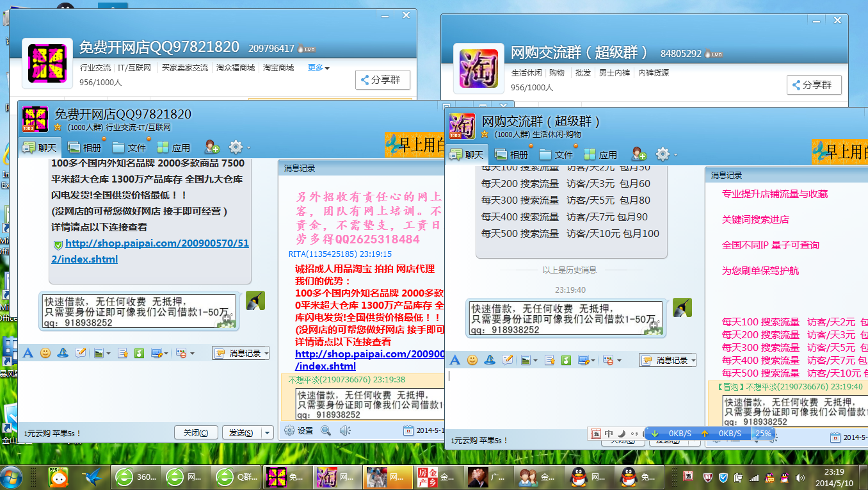Open 应用 tab in 免费开网店 window

pos(173,147)
